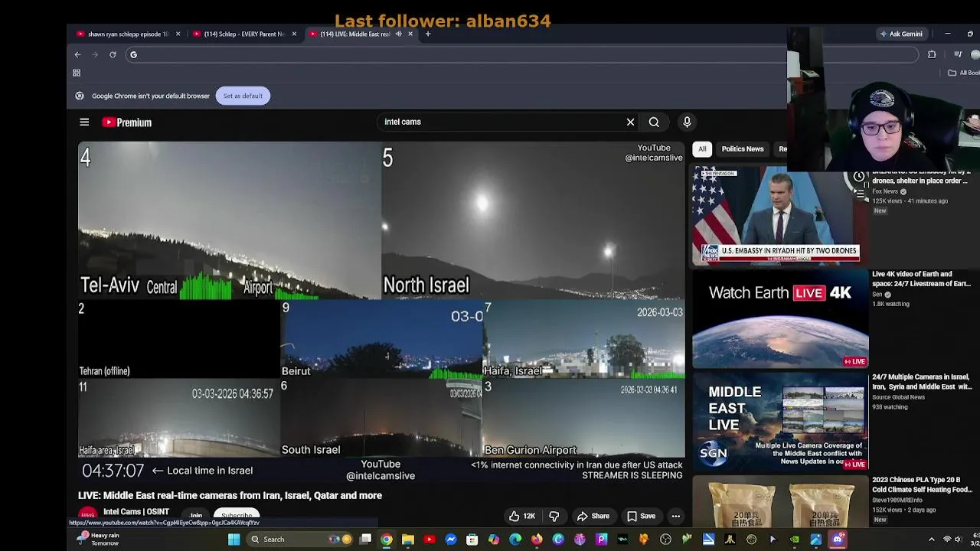Click the 'Fox News' channel name
Viewport: 980px width, 551px height.
pyautogui.click(x=885, y=191)
